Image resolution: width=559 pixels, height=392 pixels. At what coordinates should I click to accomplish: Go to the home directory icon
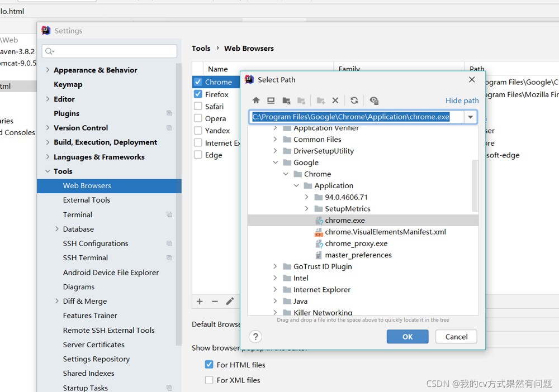coord(256,101)
